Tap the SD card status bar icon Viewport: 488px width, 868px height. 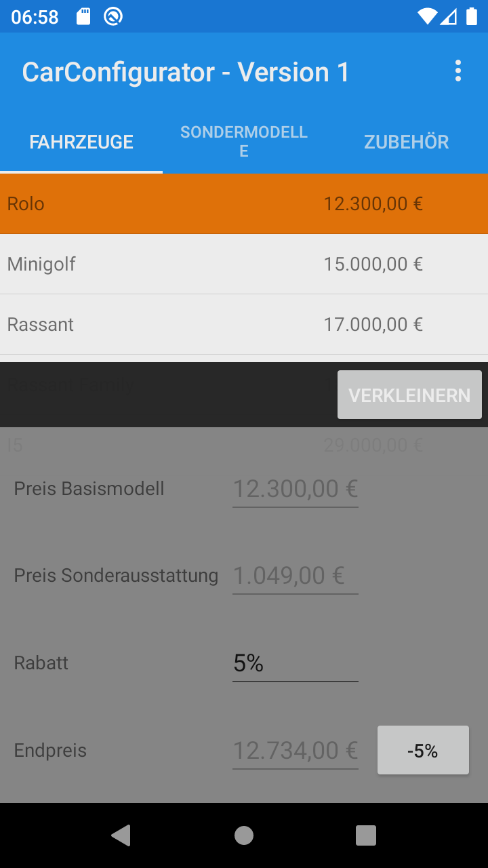point(83,16)
